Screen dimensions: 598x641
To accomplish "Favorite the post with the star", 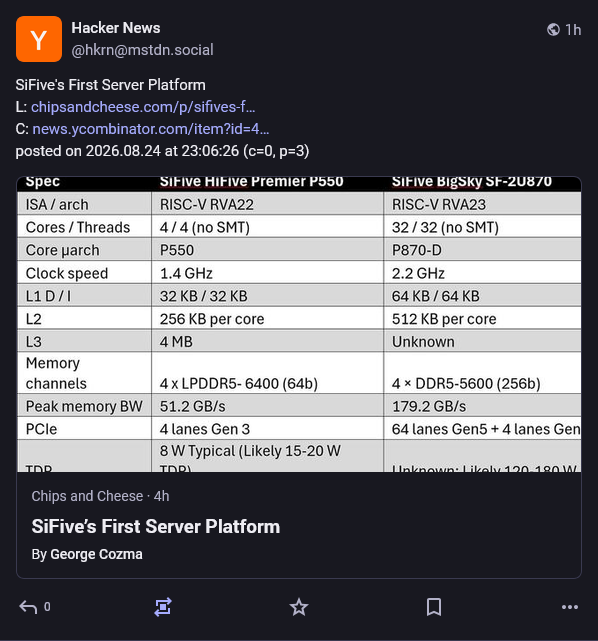I will [x=299, y=607].
